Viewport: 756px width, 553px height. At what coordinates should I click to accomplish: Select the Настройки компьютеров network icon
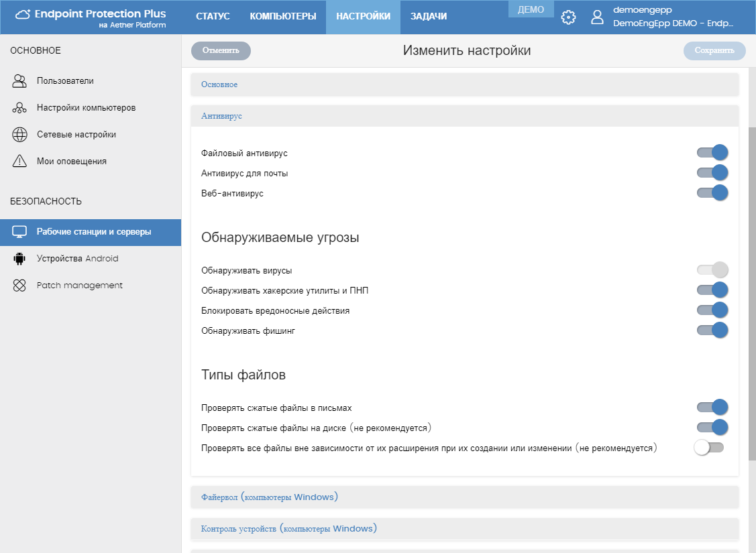coord(19,108)
